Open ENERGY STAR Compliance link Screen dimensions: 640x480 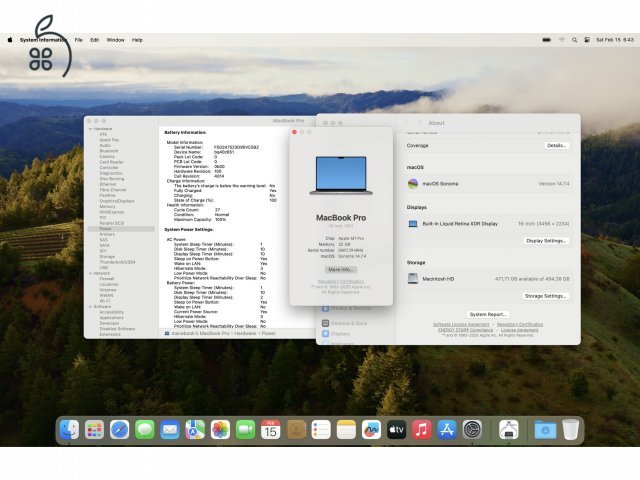[465, 330]
